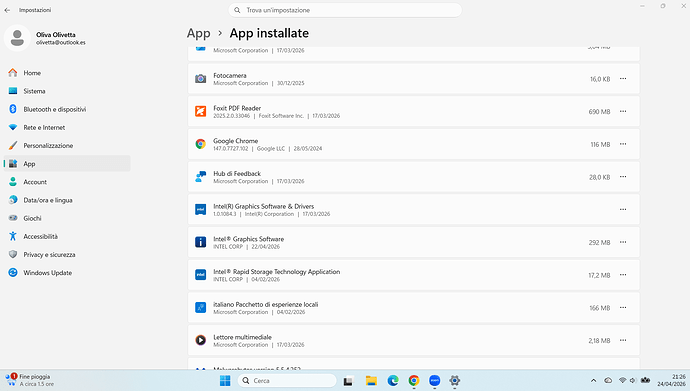Select App in the sidebar

67,164
